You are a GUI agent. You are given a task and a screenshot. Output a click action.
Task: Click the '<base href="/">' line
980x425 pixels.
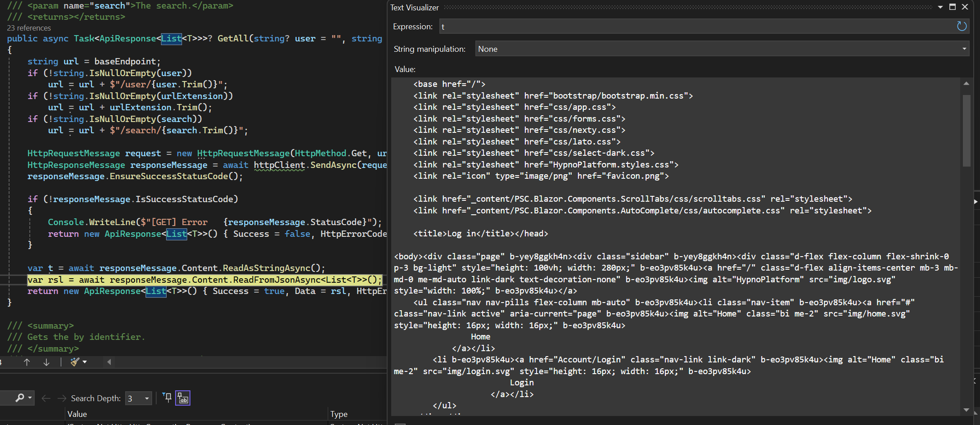449,84
